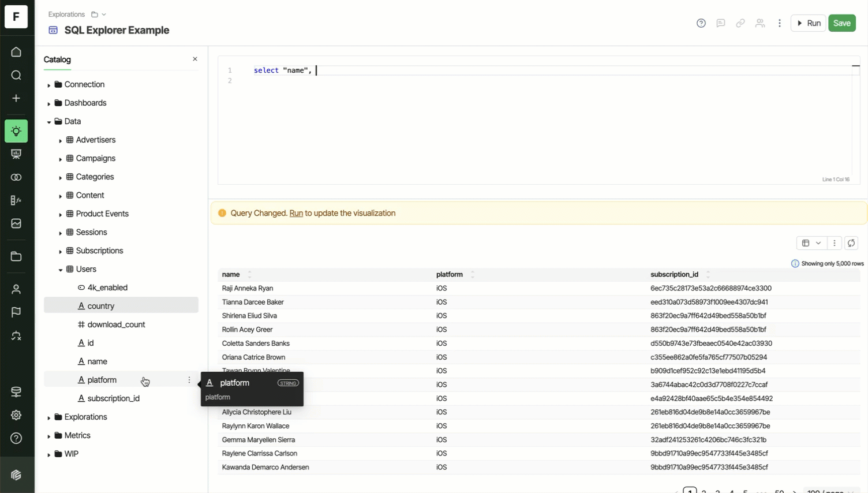Viewport: 868px width, 493px height.
Task: Click the plus Create icon in the sidebar
Action: tap(16, 98)
